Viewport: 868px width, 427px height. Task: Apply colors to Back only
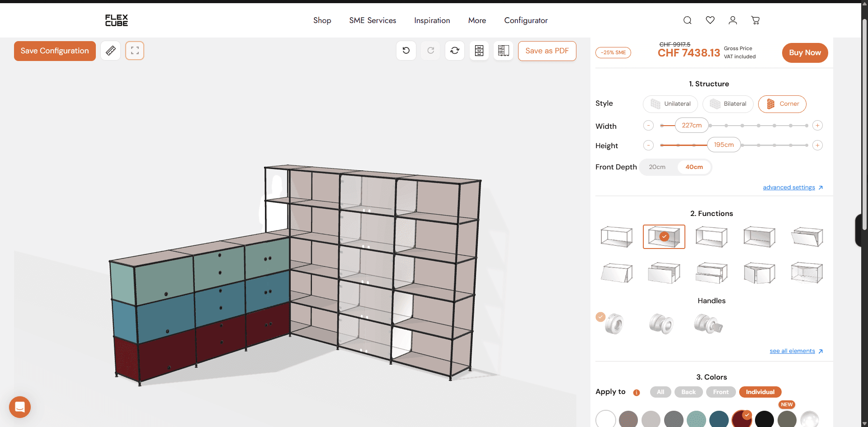tap(688, 392)
